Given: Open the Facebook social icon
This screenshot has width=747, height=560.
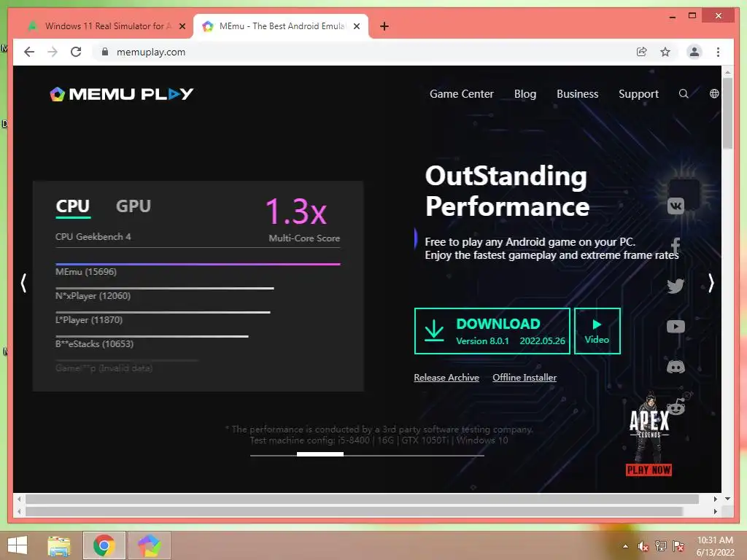Looking at the screenshot, I should [x=676, y=246].
